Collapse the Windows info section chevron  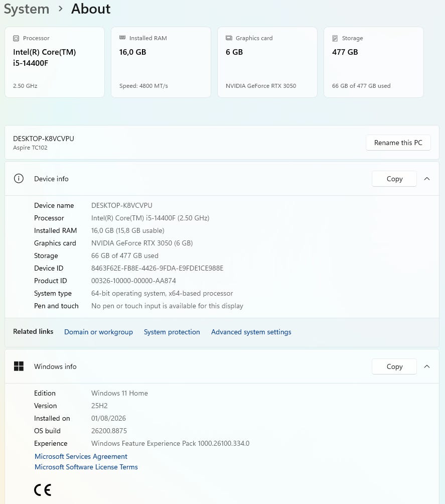click(x=426, y=366)
